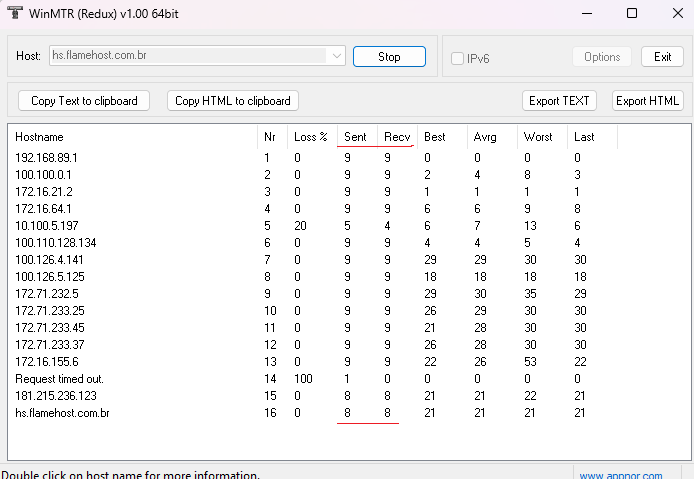The image size is (694, 479).
Task: Click the Nr column header
Action: click(x=272, y=137)
